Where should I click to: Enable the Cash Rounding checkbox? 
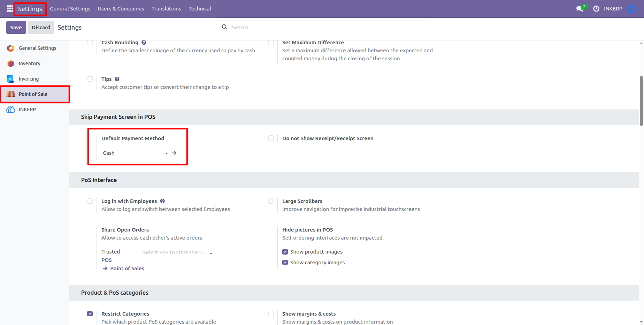(x=90, y=43)
